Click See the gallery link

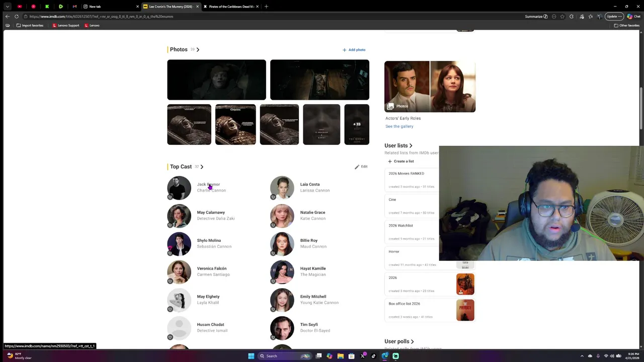click(x=399, y=126)
